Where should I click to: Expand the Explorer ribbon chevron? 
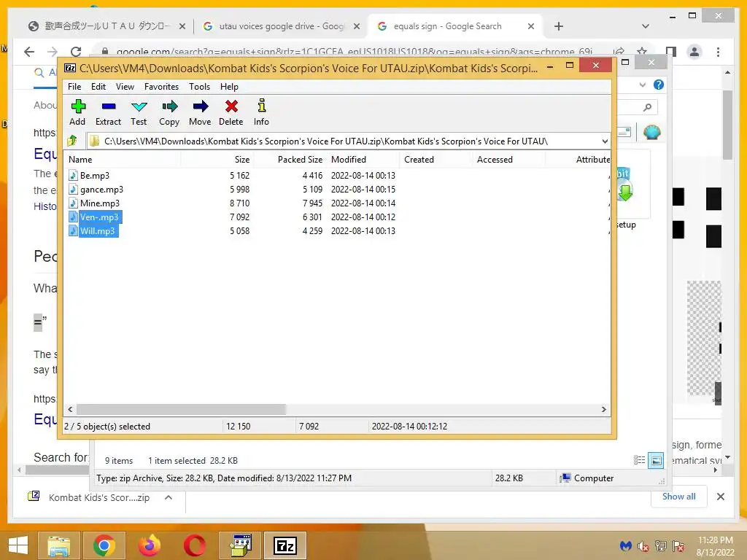click(643, 85)
